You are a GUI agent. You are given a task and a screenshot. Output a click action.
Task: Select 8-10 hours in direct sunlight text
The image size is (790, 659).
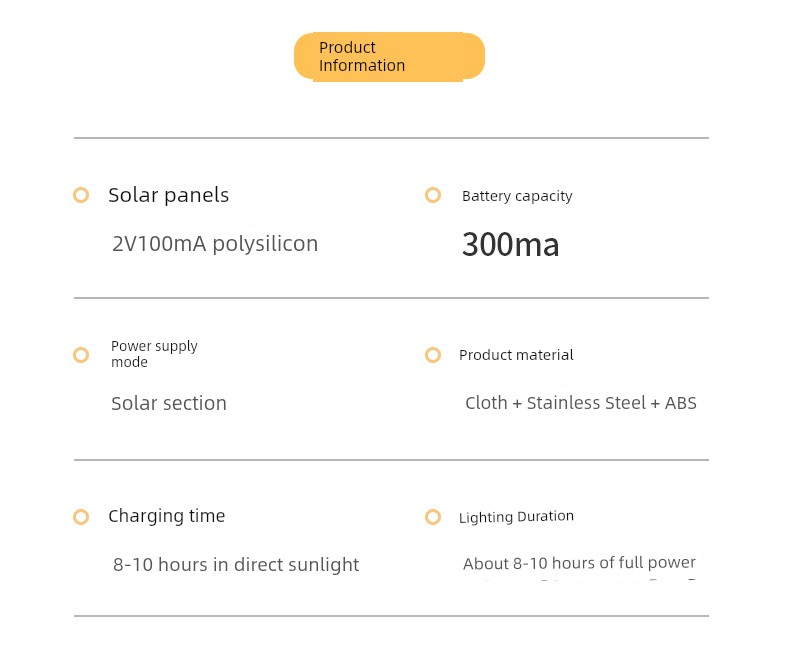pyautogui.click(x=236, y=565)
